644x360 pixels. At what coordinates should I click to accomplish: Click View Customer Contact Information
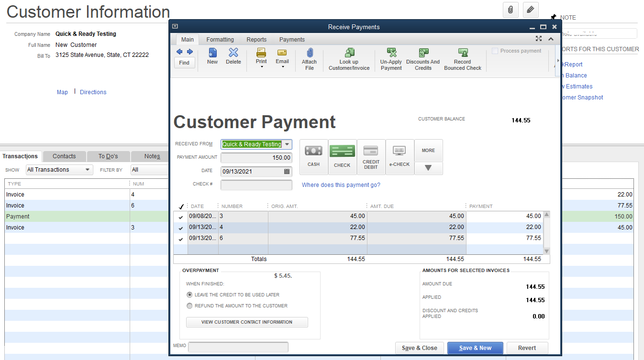[x=247, y=322]
